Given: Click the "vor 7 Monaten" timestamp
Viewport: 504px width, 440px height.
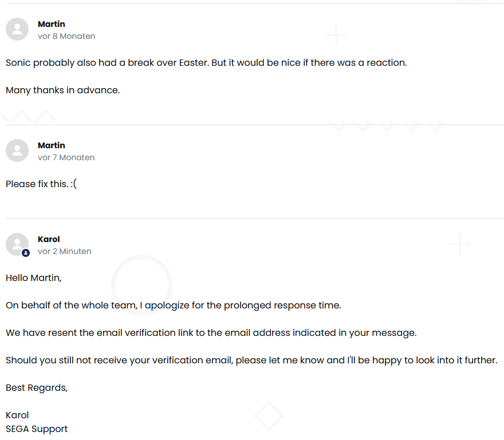Looking at the screenshot, I should (x=66, y=157).
